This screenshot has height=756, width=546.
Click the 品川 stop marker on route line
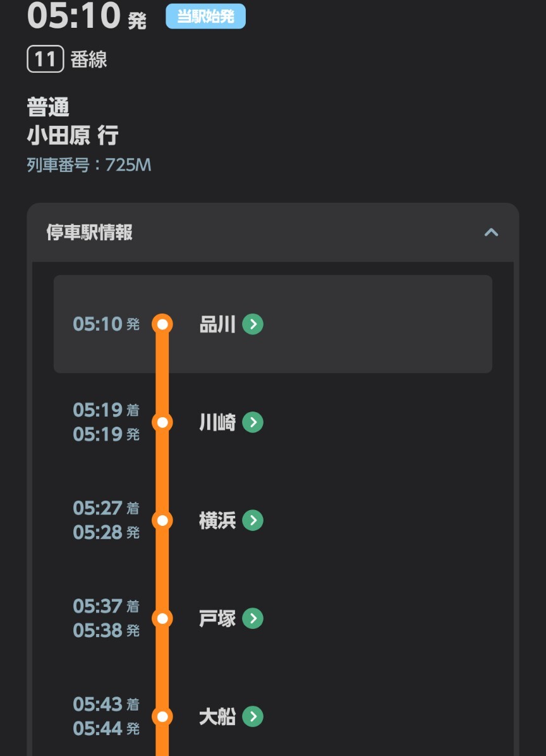[x=162, y=324]
